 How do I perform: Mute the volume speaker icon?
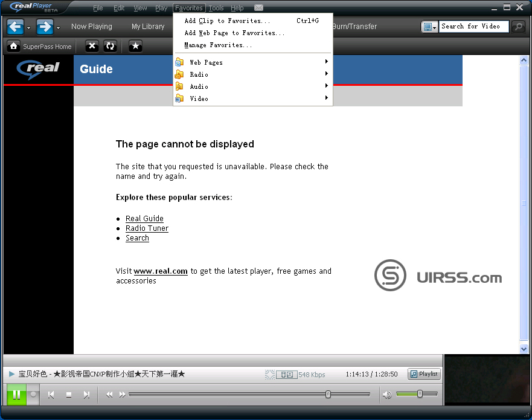click(x=387, y=395)
